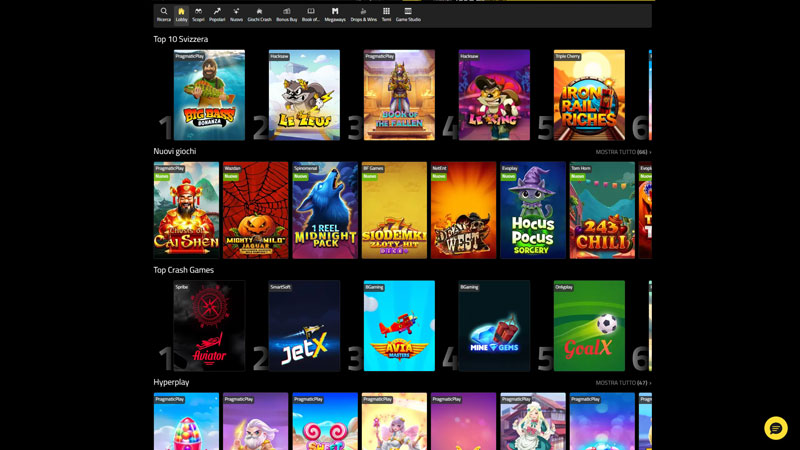Click the Nuovi giochi heading
800x450 pixels.
click(174, 152)
